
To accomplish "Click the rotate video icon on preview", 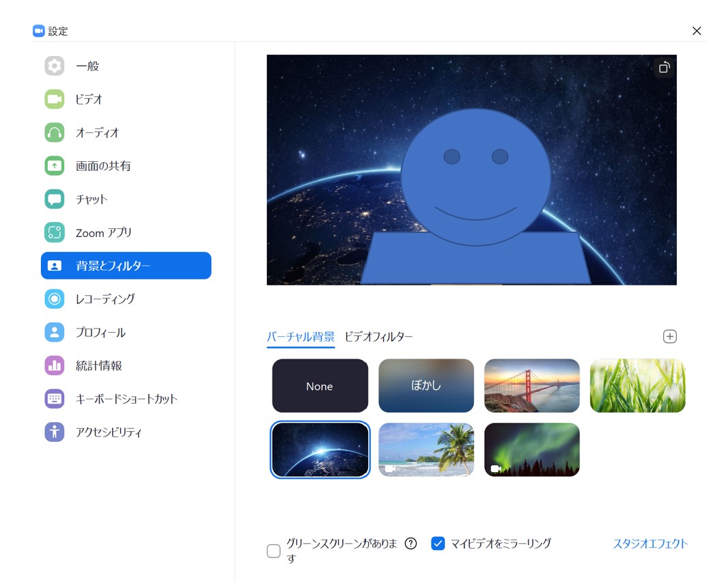I will [x=664, y=68].
